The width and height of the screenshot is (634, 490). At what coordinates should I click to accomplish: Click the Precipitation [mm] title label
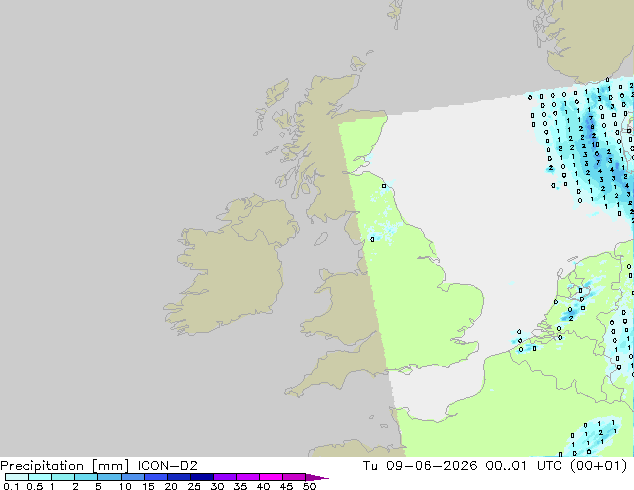coord(65,466)
